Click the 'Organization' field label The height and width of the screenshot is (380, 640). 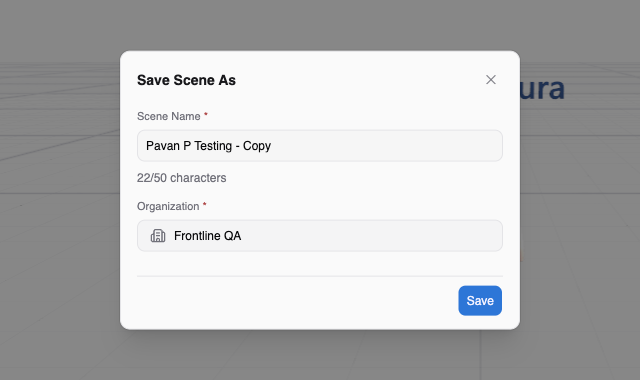pos(168,207)
